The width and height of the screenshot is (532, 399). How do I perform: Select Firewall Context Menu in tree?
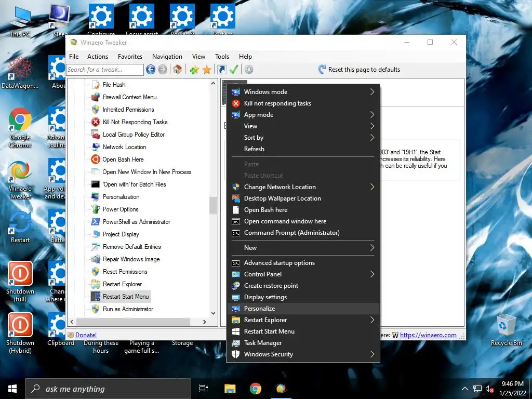(129, 97)
